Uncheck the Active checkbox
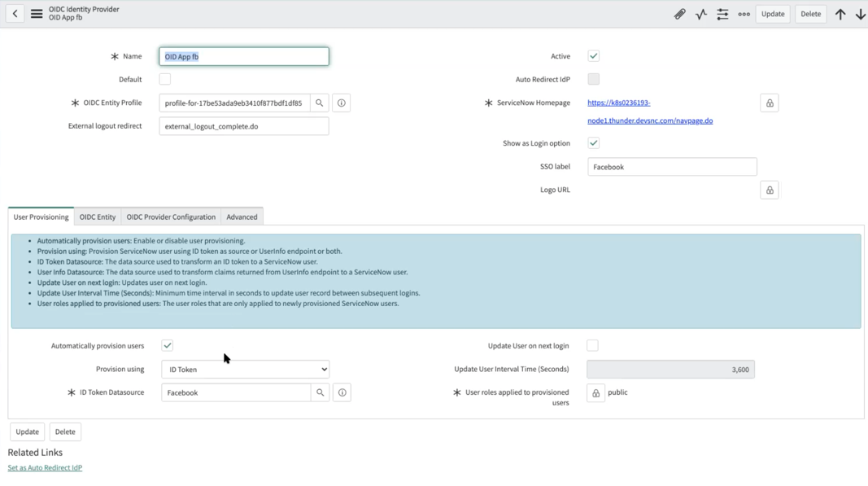 click(593, 56)
